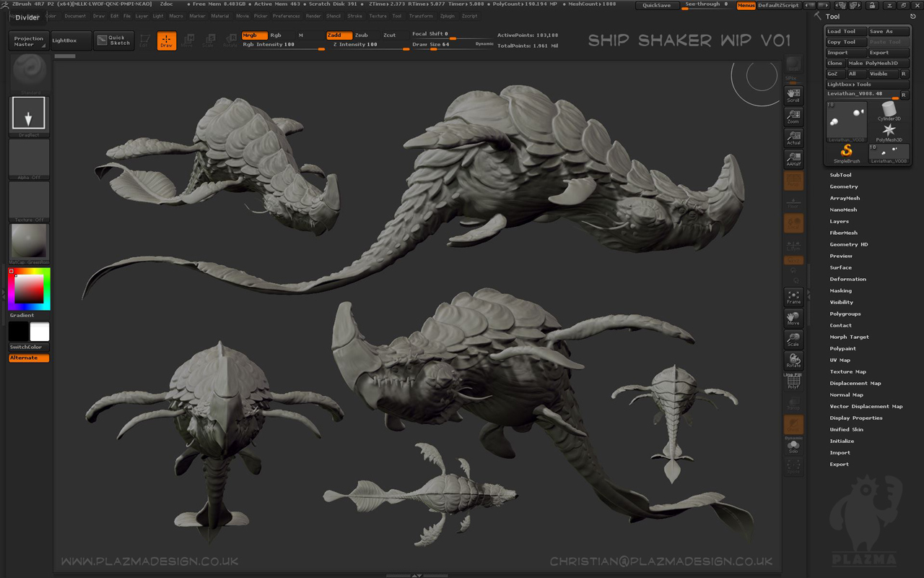
Task: Click the Make PolyMesh3D button
Action: click(x=878, y=63)
